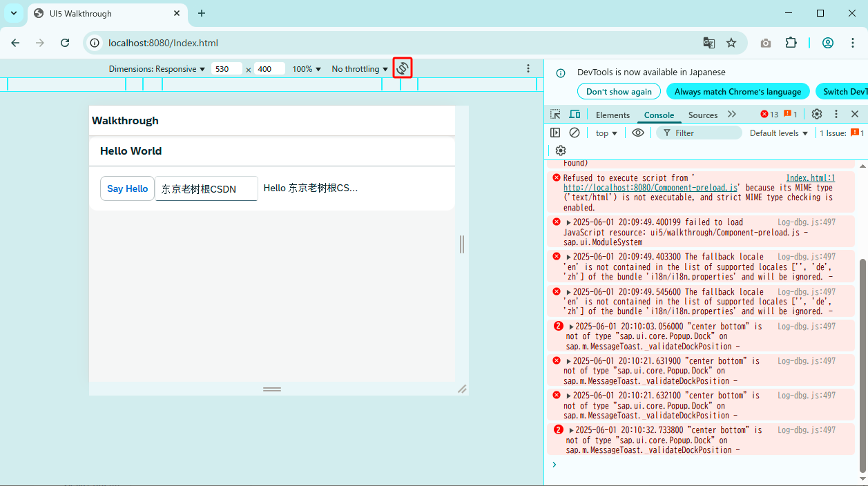868x486 pixels.
Task: Choose Always match Chrome's language
Action: pyautogui.click(x=737, y=90)
